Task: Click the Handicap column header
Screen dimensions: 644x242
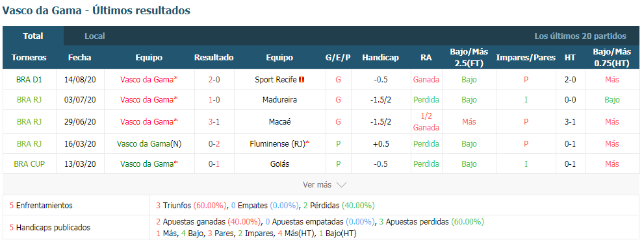Action: [x=380, y=58]
